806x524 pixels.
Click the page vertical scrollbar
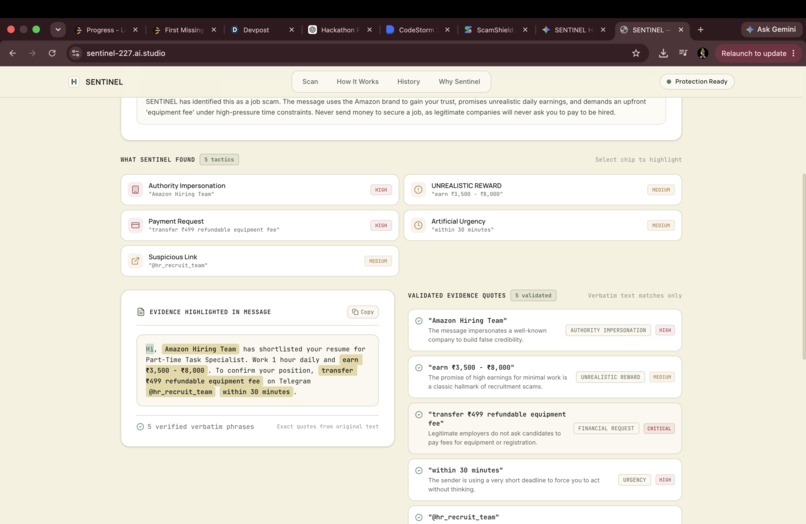pyautogui.click(x=803, y=266)
